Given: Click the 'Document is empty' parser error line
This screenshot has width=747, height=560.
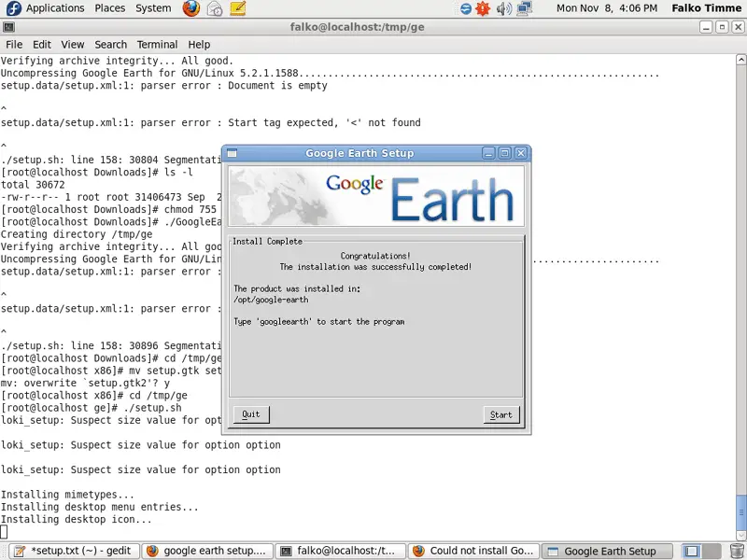Looking at the screenshot, I should (164, 86).
